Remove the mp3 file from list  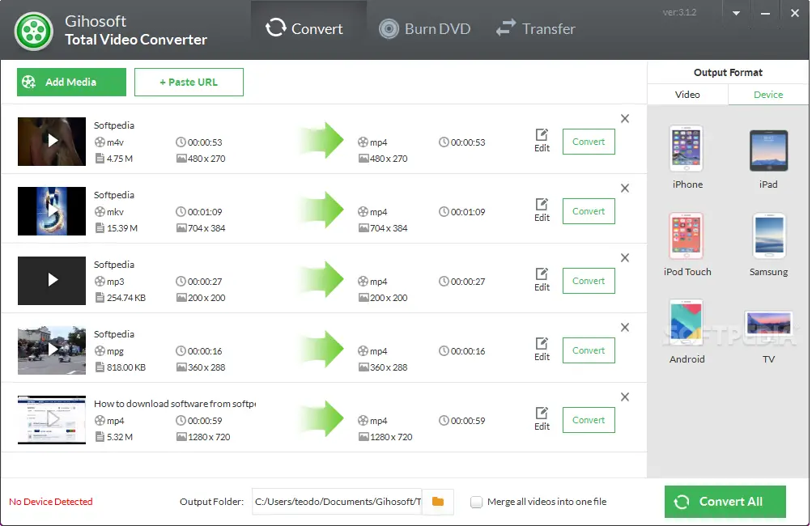point(625,258)
